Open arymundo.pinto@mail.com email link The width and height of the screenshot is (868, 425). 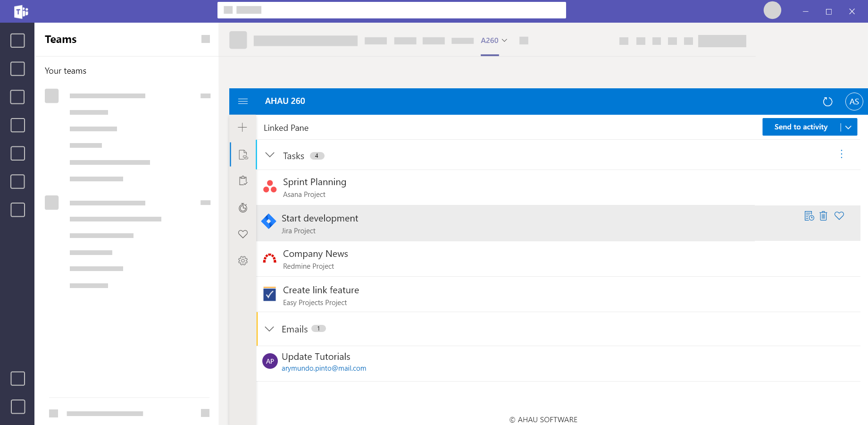click(x=324, y=368)
